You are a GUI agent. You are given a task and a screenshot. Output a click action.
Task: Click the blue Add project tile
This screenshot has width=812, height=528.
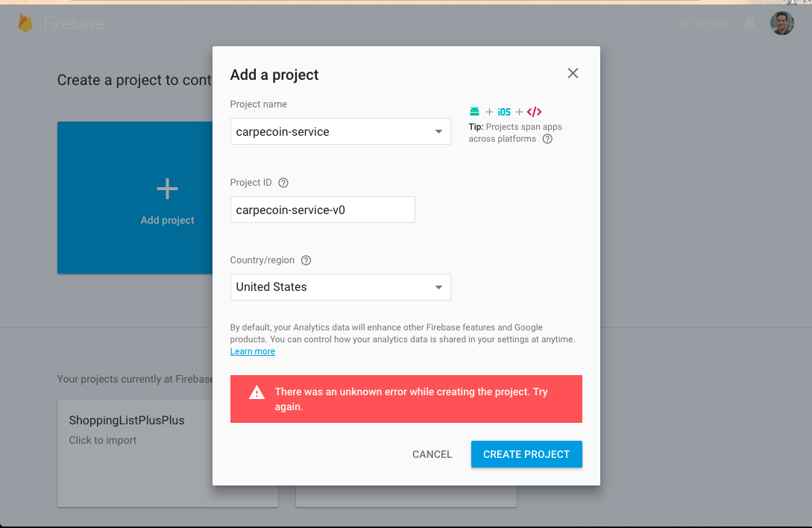[134, 198]
